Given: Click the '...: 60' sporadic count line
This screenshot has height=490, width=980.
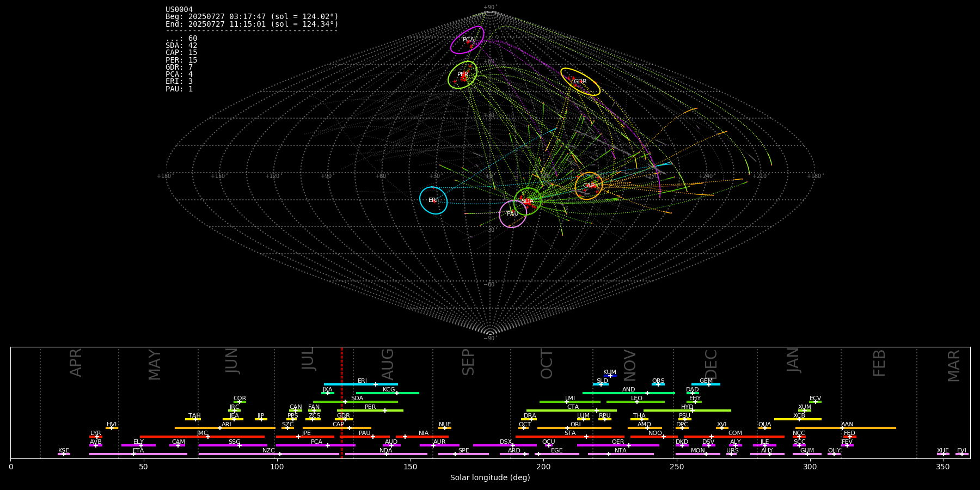Looking at the screenshot, I should 181,39.
